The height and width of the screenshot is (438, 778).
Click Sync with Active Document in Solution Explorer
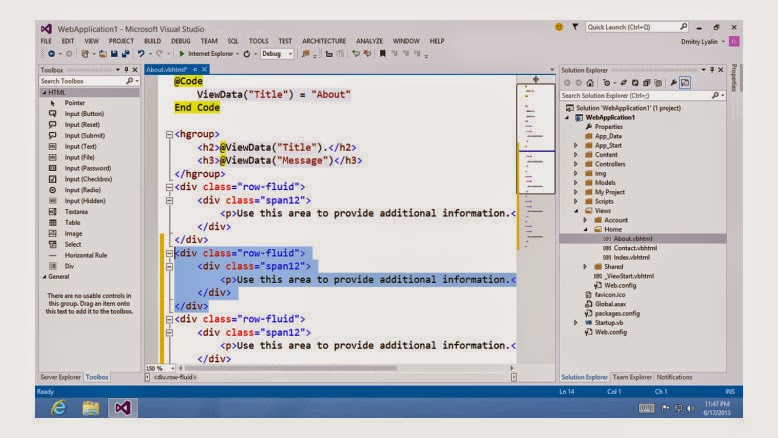pyautogui.click(x=624, y=83)
